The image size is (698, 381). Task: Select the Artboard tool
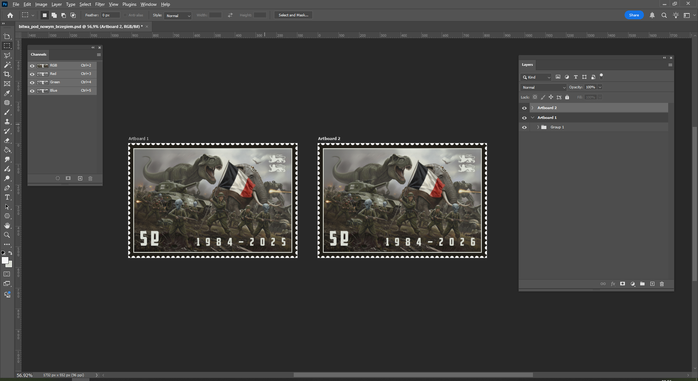[7, 36]
